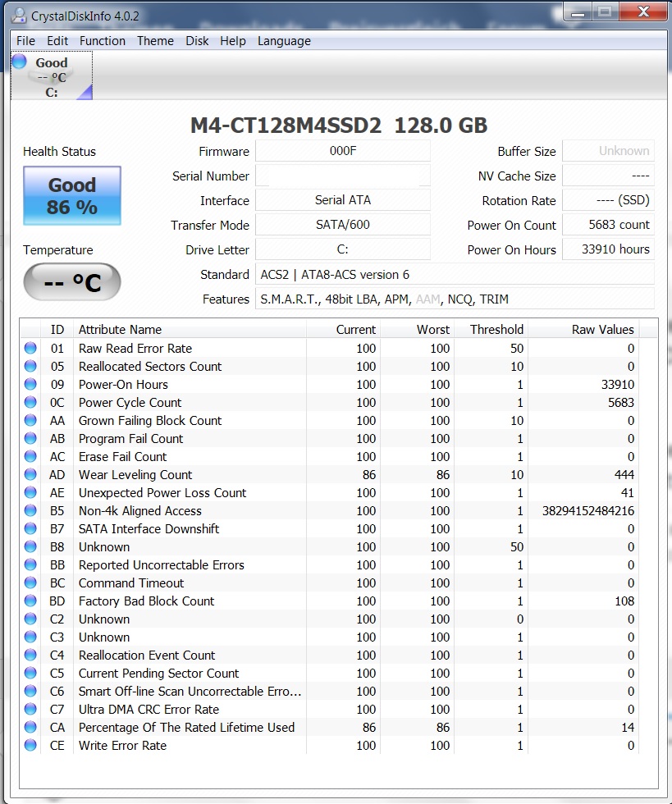Viewport: 672px width, 804px height.
Task: Click status icon for Ultra DMA CRC Error Rate
Action: (31, 709)
